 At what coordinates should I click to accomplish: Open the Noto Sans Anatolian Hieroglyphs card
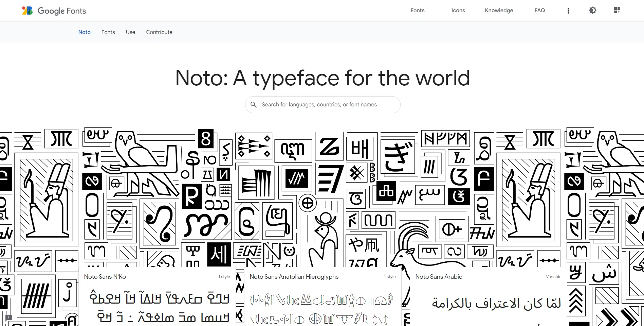[x=323, y=297]
